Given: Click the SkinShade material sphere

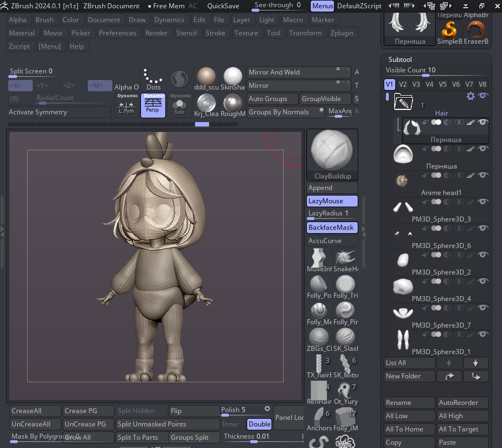Looking at the screenshot, I should coord(232,78).
